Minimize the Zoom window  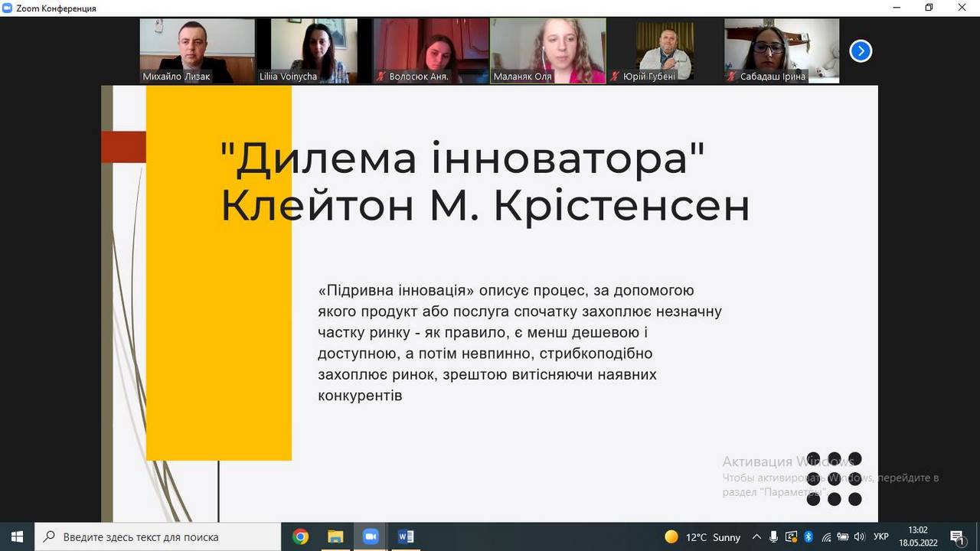[896, 8]
